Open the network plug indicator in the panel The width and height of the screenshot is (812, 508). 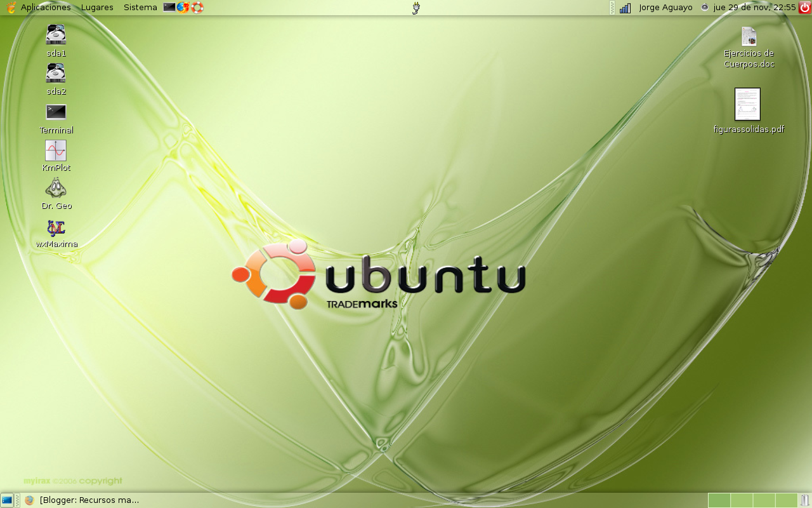416,8
